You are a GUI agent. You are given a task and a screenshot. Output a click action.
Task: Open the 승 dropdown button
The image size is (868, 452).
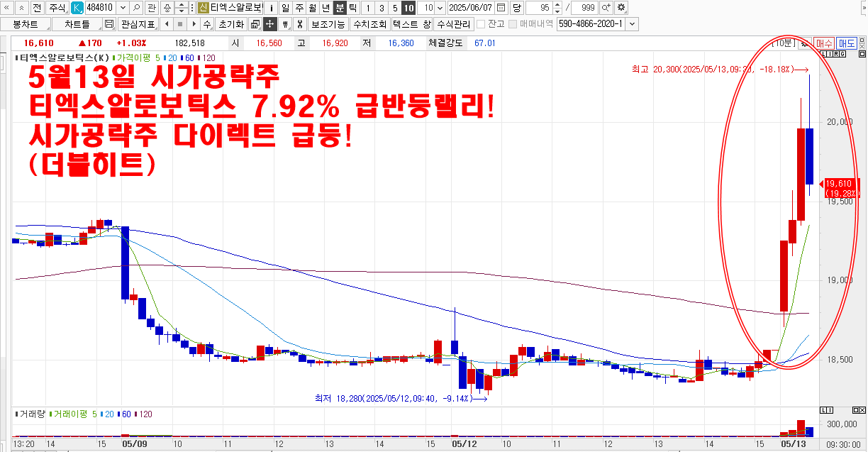pyautogui.click(x=167, y=8)
